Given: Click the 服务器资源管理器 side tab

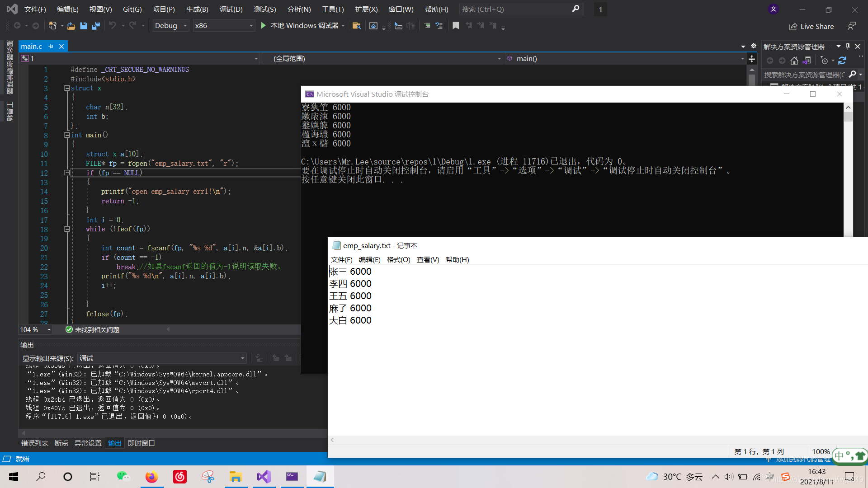Looking at the screenshot, I should (9, 67).
